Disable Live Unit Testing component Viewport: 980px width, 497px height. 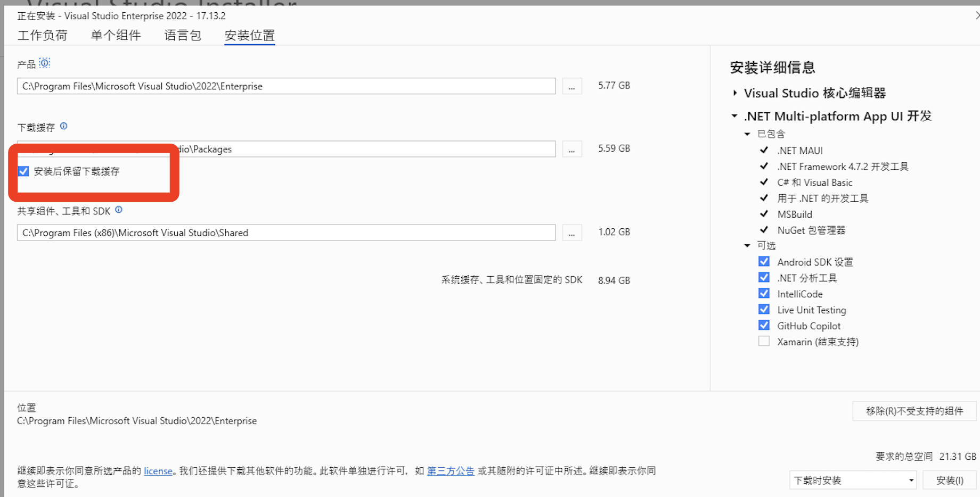coord(764,309)
